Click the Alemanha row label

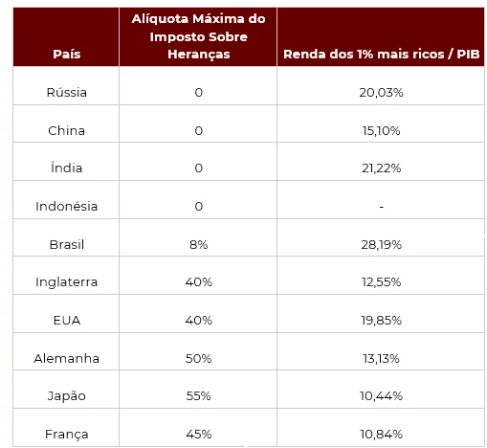click(66, 358)
